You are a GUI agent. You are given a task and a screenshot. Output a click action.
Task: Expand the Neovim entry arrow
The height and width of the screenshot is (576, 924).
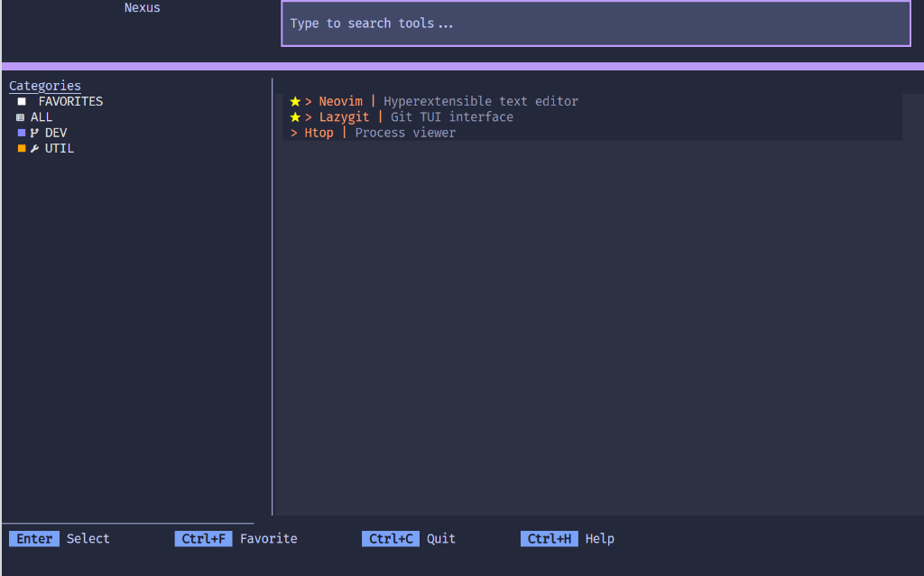pos(307,100)
